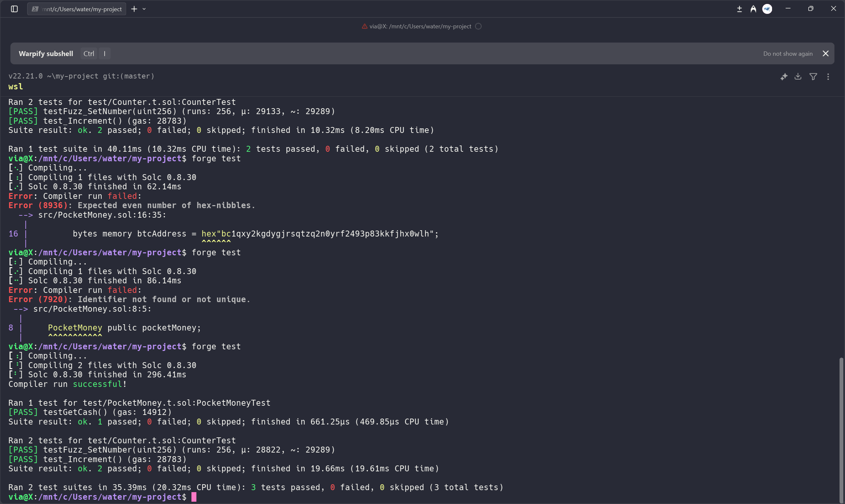Click Solc 0.8.30 finished in 62.14ms
This screenshot has height=504, width=845.
tap(105, 187)
